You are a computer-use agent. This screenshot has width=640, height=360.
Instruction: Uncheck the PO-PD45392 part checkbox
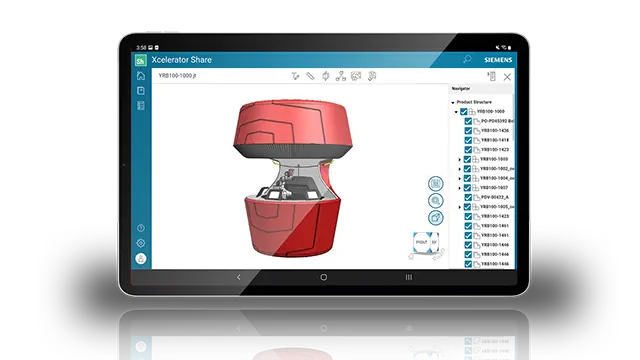[468, 121]
